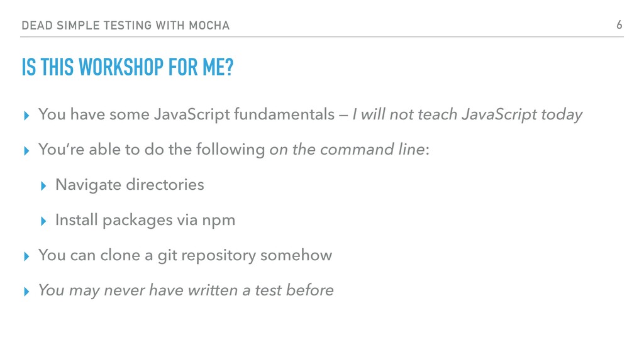The image size is (644, 362).
Task: Select the line "You can clone a git repository somehow"
Action: tap(186, 256)
